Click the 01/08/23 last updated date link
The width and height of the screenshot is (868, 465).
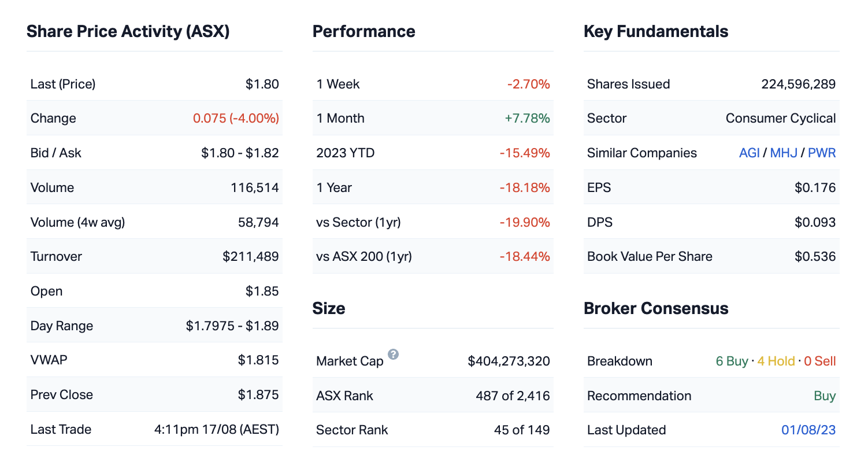pos(808,430)
